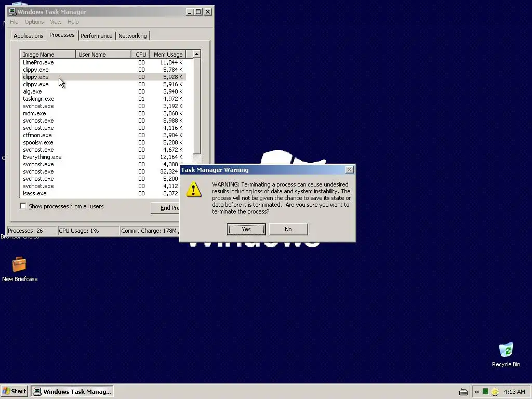532x399 pixels.
Task: Cancel termination with the No button
Action: (288, 229)
